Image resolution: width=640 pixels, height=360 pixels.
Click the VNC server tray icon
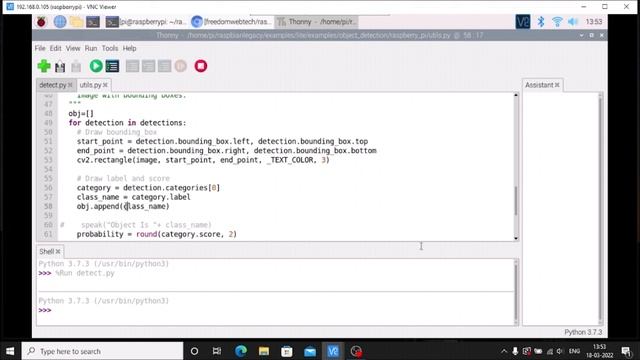pos(523,22)
